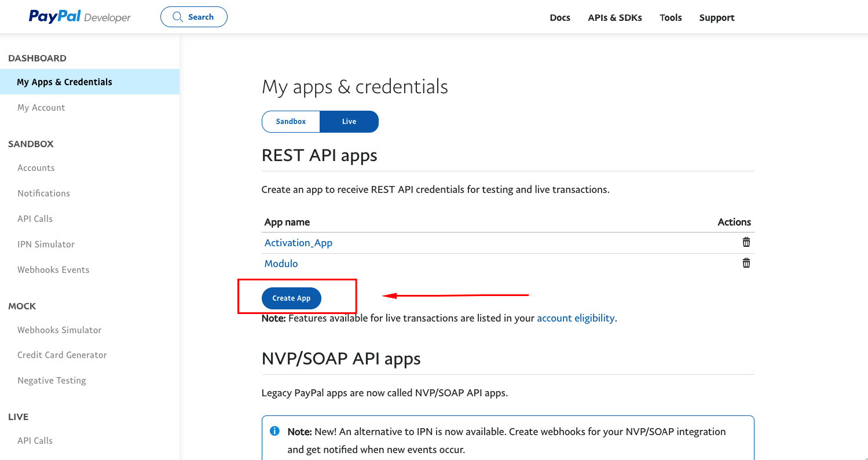Screen dimensions: 868x460
Task: Open the Activation_App app link
Action: 298,243
